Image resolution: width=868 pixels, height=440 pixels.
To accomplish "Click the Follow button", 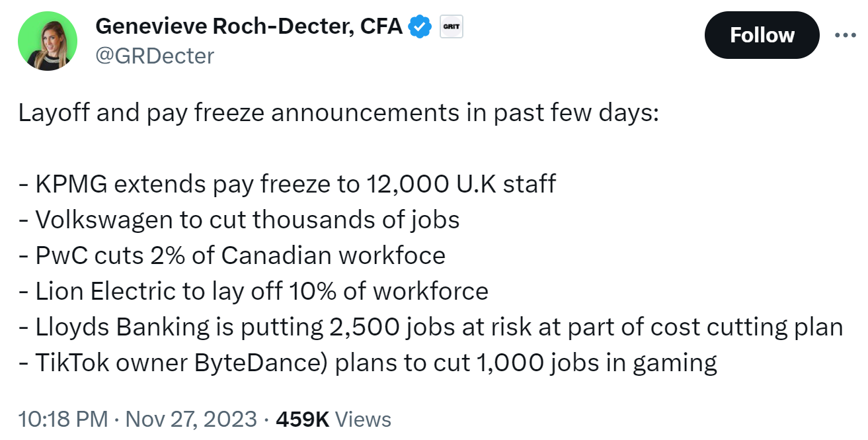I will [x=762, y=35].
